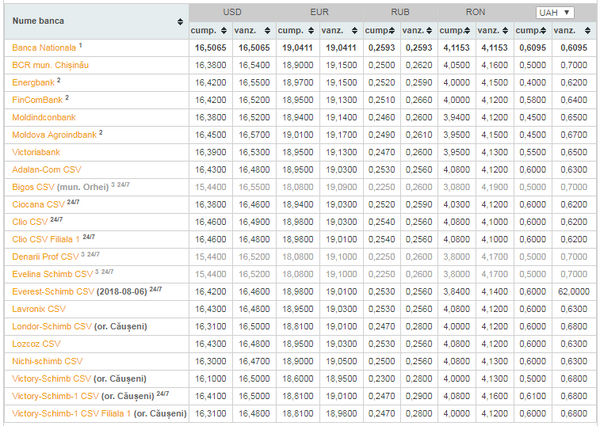600x426 pixels.
Task: Select Bigos CSV RON cump. 3,0800
Action: click(x=457, y=187)
